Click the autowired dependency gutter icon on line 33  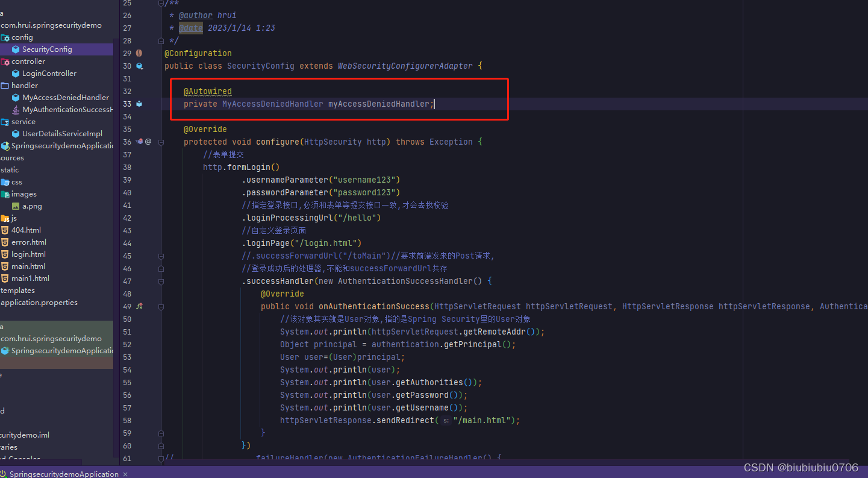pos(139,104)
